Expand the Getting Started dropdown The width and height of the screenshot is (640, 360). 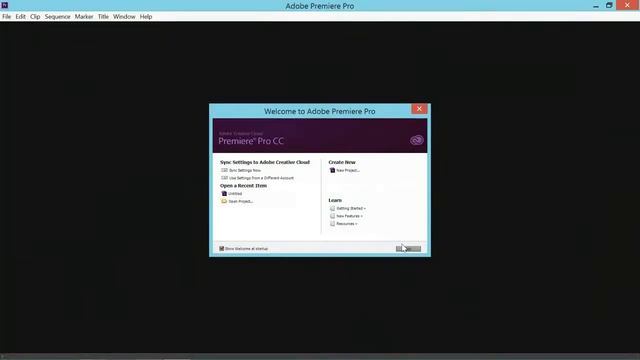pyautogui.click(x=351, y=208)
